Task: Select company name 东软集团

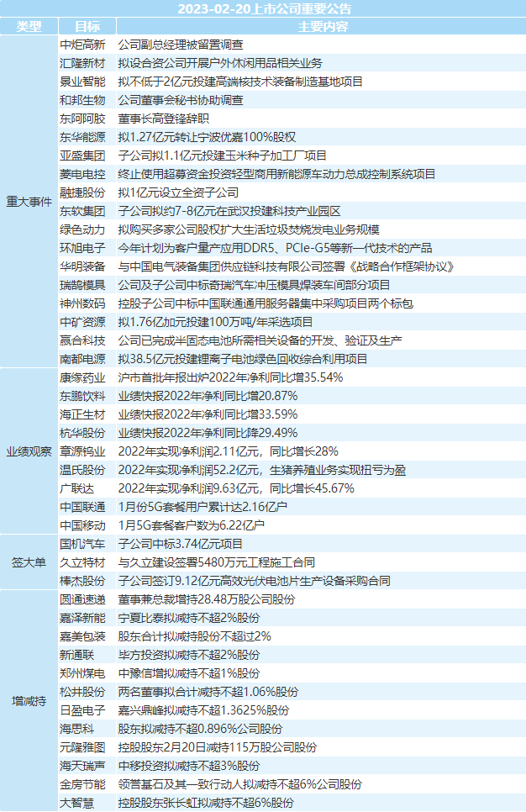Action: (x=82, y=211)
